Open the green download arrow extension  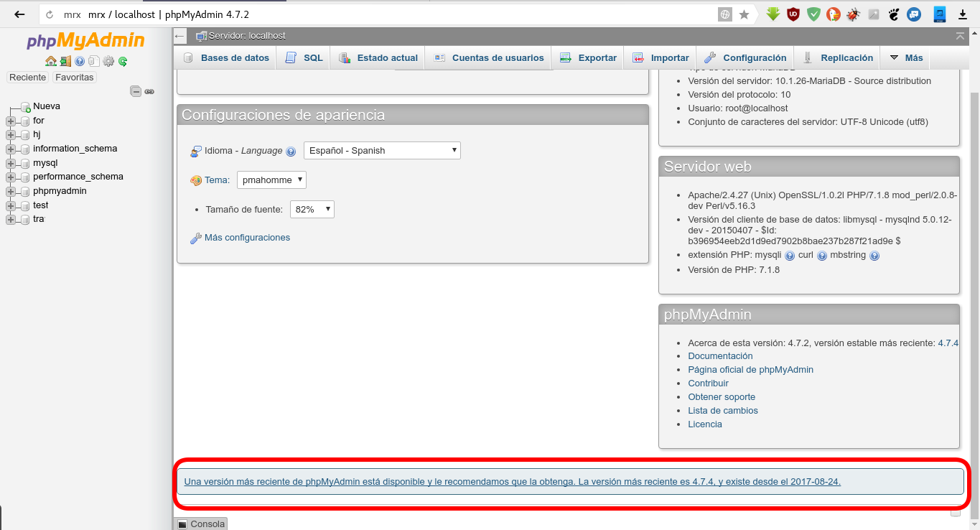coord(773,14)
